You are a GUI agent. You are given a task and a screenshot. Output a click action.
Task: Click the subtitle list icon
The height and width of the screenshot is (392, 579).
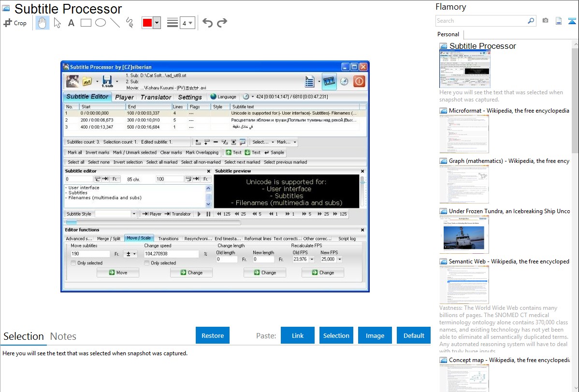click(309, 81)
